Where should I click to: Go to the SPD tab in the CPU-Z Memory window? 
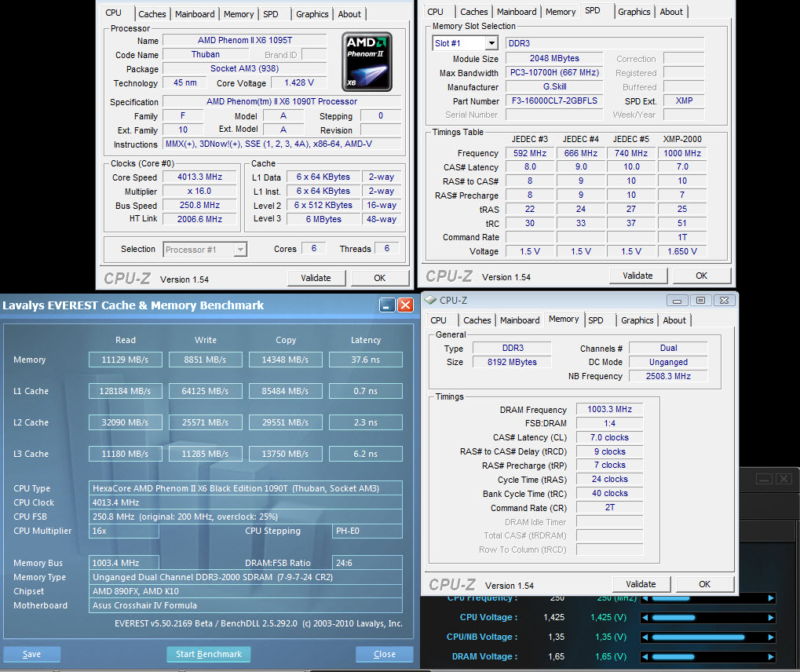[x=596, y=320]
